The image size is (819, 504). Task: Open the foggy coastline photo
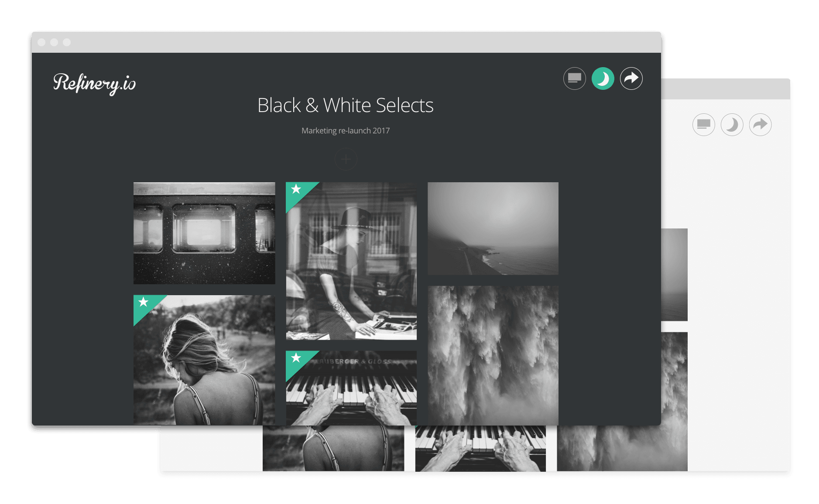pos(493,228)
